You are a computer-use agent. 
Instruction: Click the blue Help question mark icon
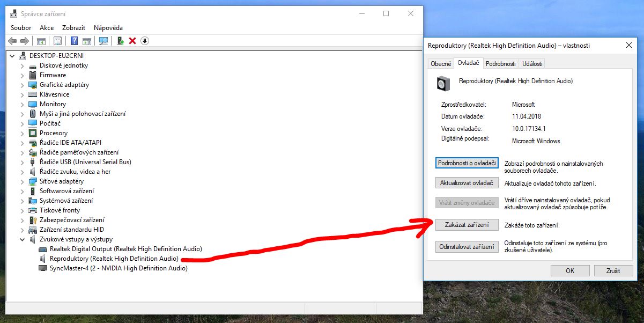pyautogui.click(x=75, y=41)
